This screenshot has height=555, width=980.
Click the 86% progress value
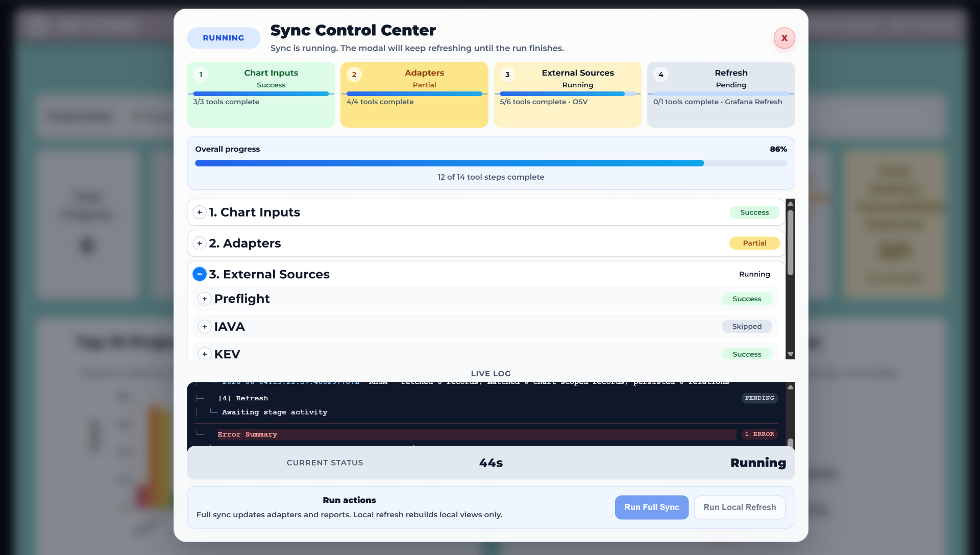[778, 149]
